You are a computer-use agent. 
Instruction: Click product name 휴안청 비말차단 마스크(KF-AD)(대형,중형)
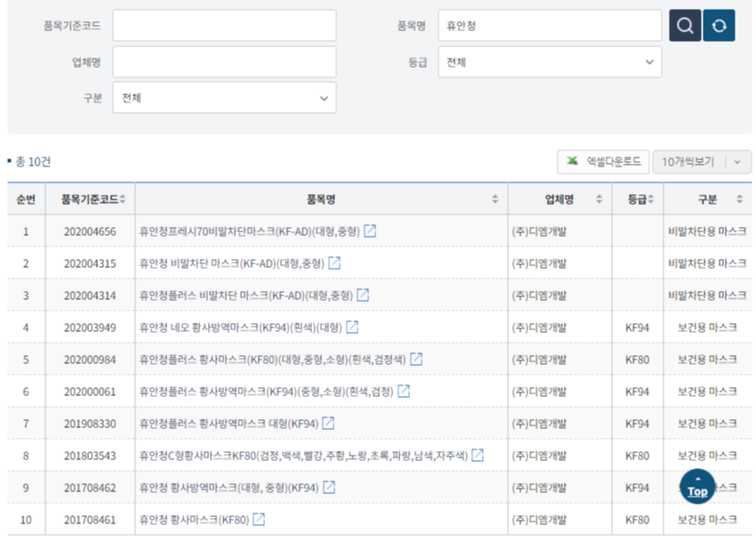point(231,263)
